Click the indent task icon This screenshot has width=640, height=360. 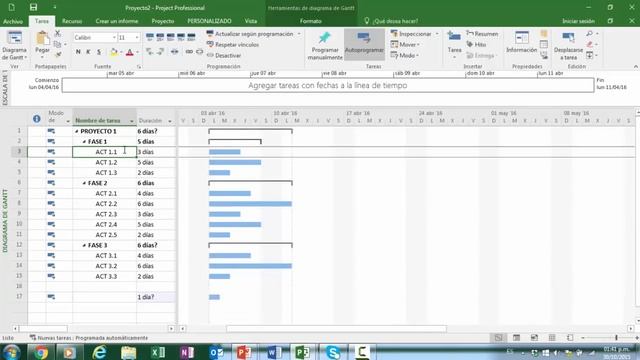point(160,52)
